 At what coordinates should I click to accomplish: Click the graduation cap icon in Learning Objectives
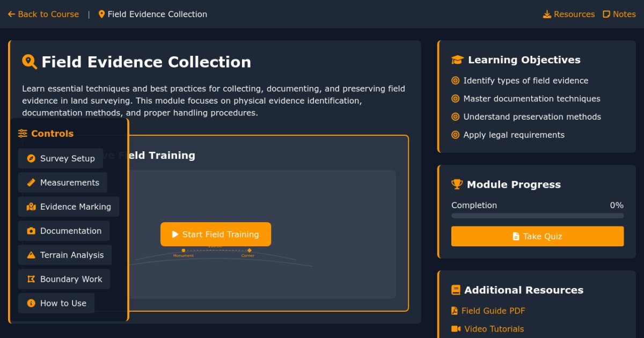(457, 60)
